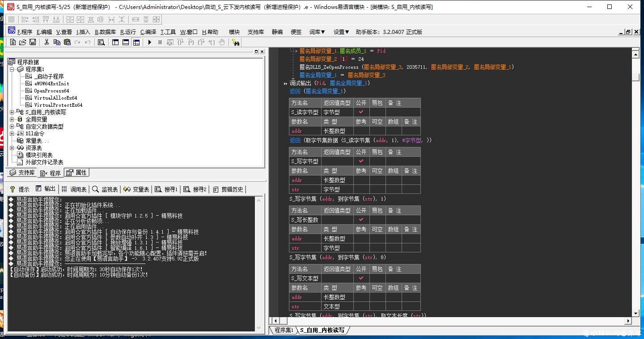Select OpenProcess64 in the program tree
This screenshot has width=644, height=339.
[51, 91]
